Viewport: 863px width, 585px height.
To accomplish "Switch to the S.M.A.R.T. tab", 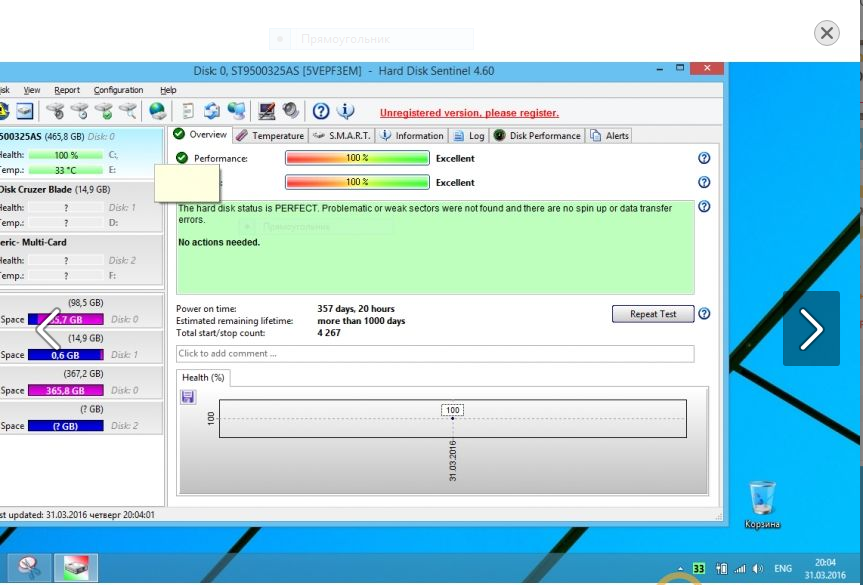I will (x=341, y=135).
